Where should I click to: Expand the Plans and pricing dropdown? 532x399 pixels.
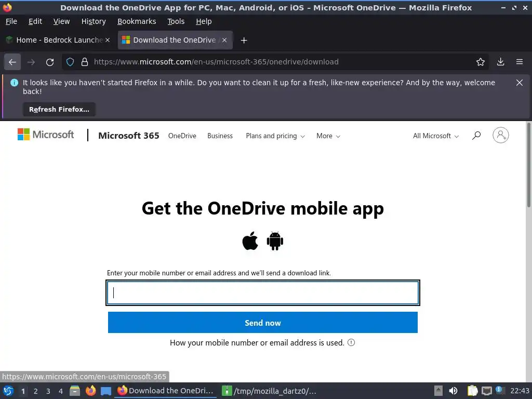[275, 136]
